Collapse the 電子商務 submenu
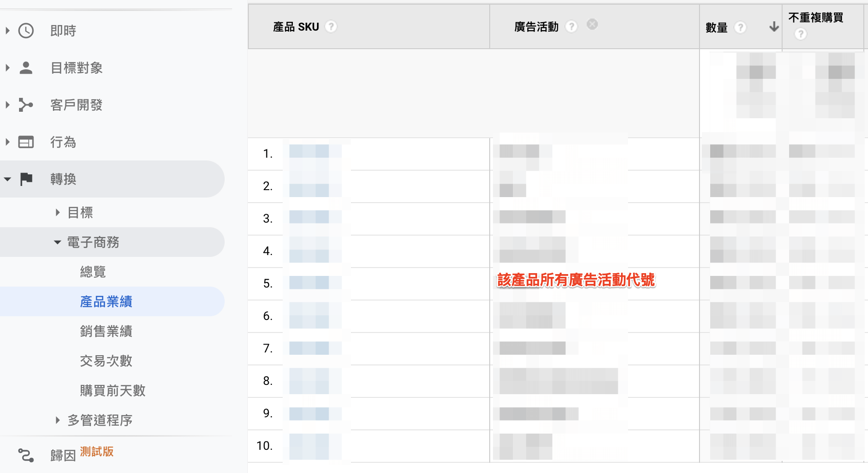 coord(58,242)
